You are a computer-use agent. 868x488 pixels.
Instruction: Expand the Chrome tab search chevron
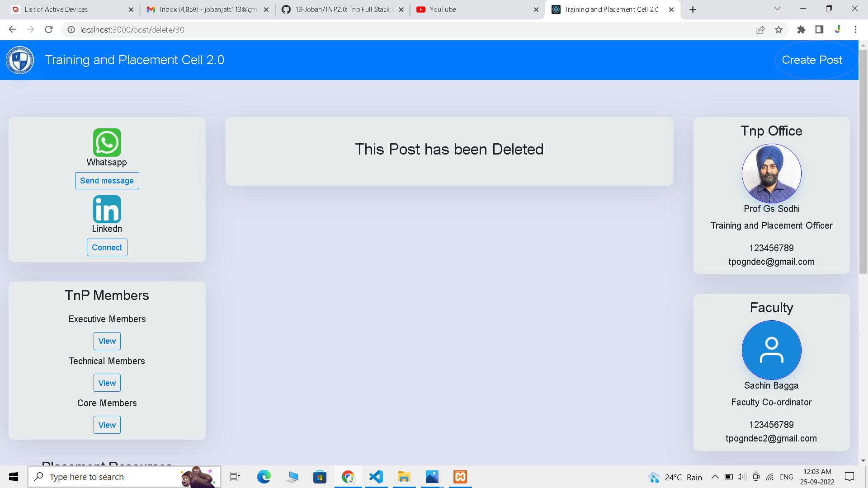777,9
